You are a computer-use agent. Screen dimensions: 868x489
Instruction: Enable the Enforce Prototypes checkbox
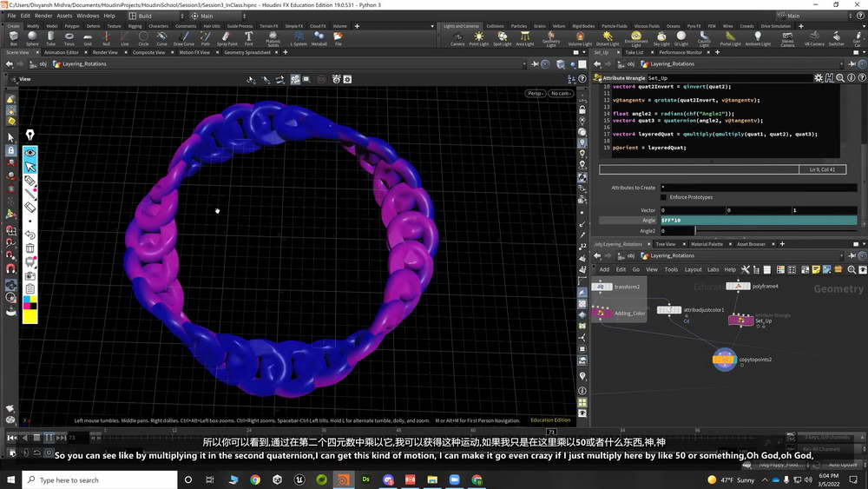click(x=665, y=197)
